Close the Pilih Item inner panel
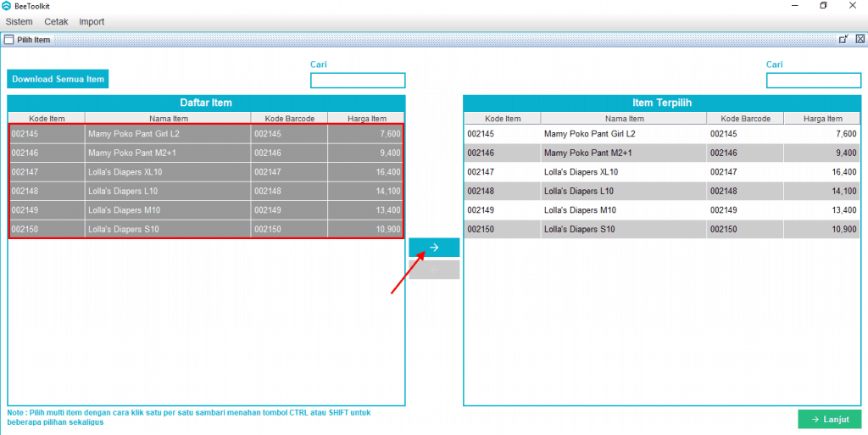 pyautogui.click(x=860, y=39)
